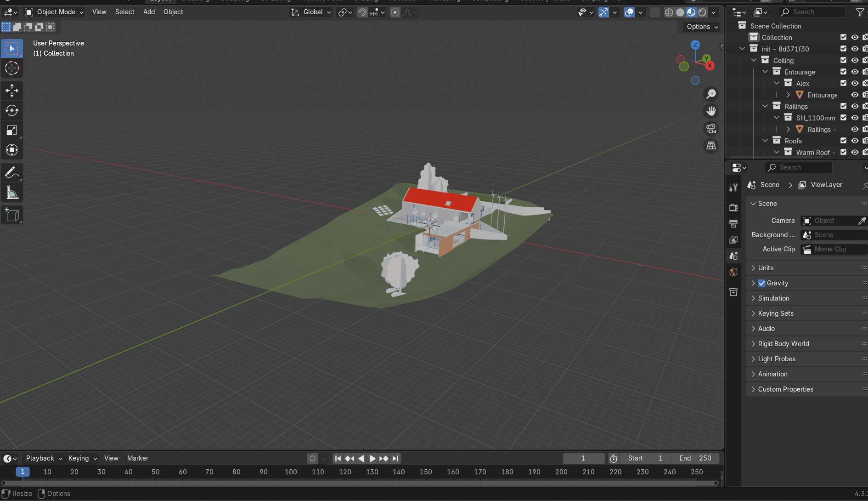The image size is (868, 501).
Task: Open the Add menu
Action: pyautogui.click(x=149, y=12)
